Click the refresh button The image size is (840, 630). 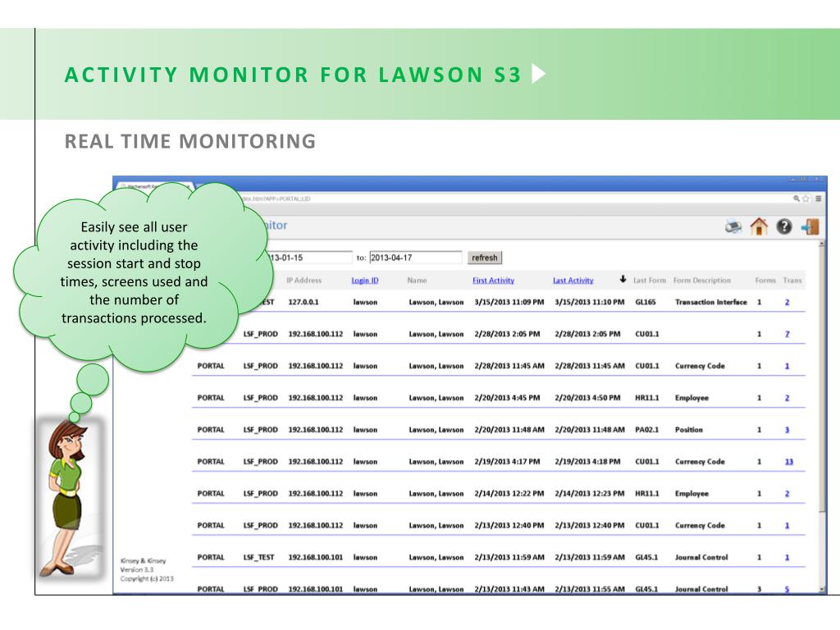484,258
